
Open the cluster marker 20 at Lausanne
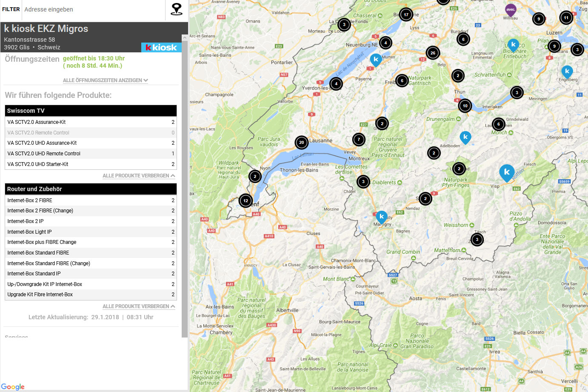click(301, 143)
